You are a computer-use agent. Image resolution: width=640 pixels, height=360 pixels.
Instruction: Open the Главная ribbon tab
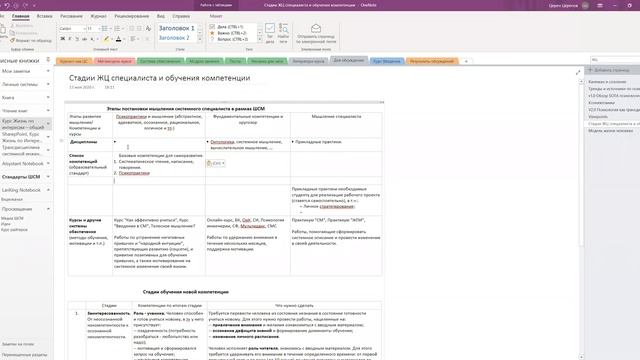tap(20, 16)
